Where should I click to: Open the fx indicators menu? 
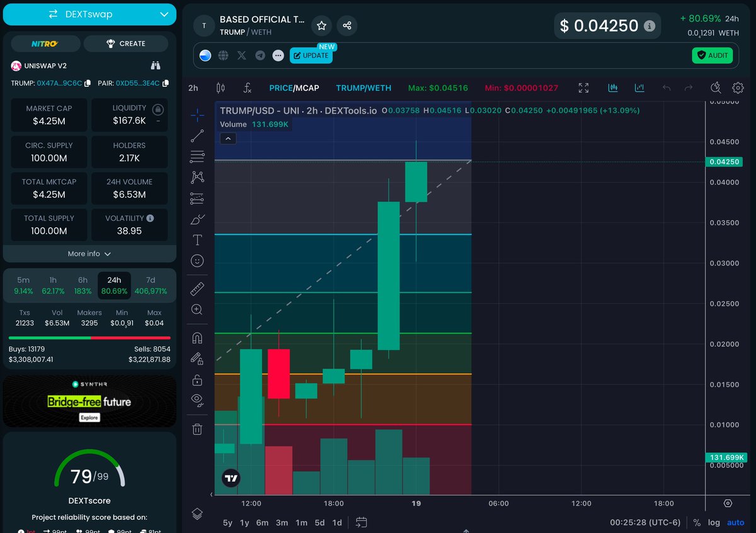pyautogui.click(x=248, y=88)
